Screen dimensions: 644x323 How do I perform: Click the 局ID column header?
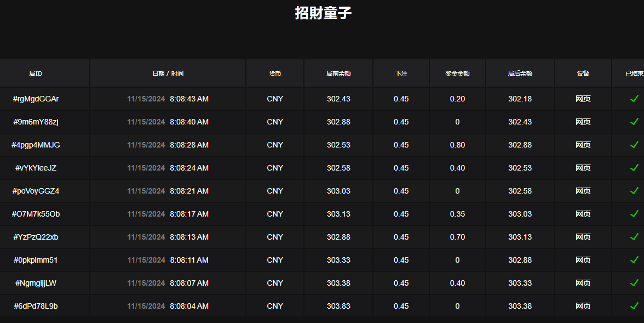pos(44,73)
